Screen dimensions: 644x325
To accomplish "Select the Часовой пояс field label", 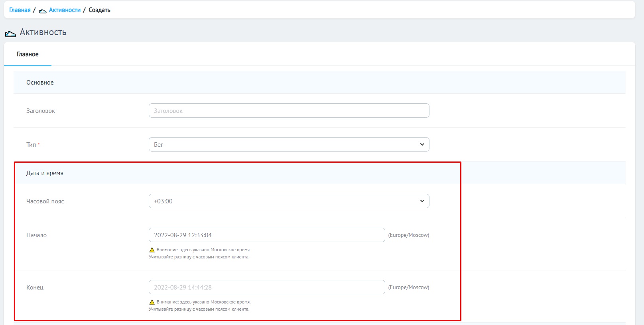I will (x=45, y=201).
